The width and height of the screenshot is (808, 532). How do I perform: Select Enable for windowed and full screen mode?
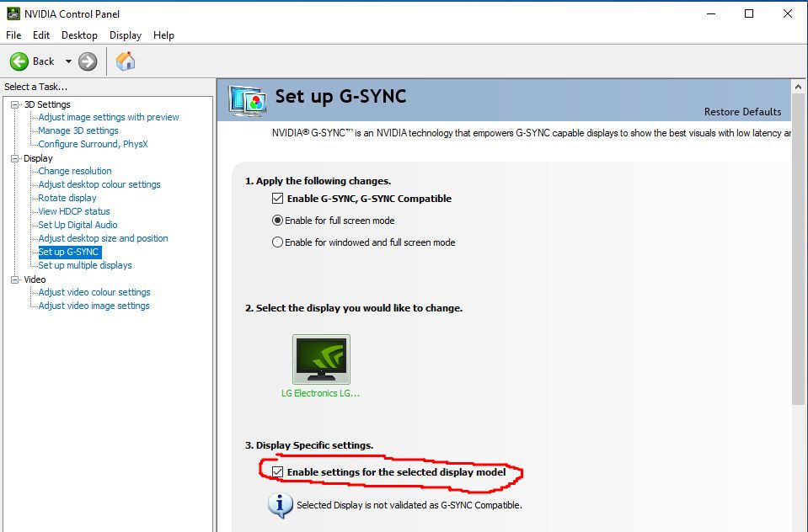(x=277, y=242)
